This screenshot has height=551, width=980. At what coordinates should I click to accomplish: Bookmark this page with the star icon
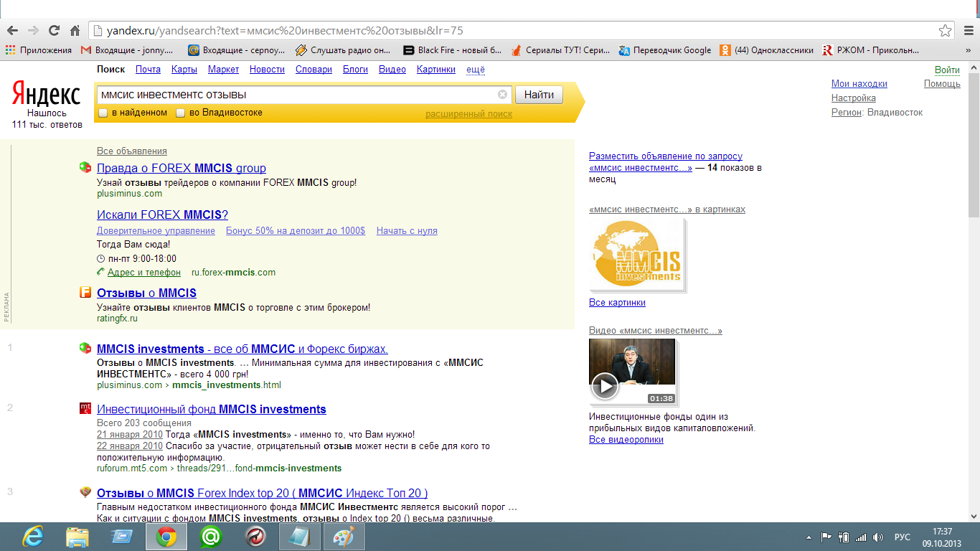click(x=946, y=31)
